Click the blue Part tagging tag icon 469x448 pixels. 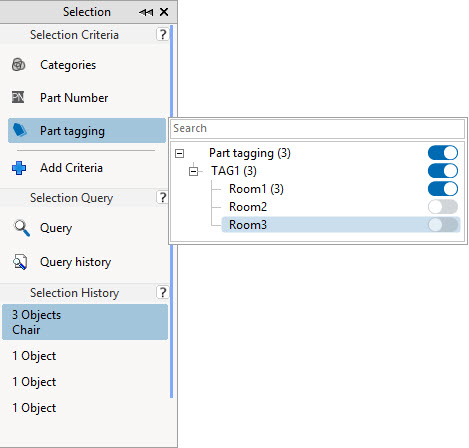pos(20,130)
